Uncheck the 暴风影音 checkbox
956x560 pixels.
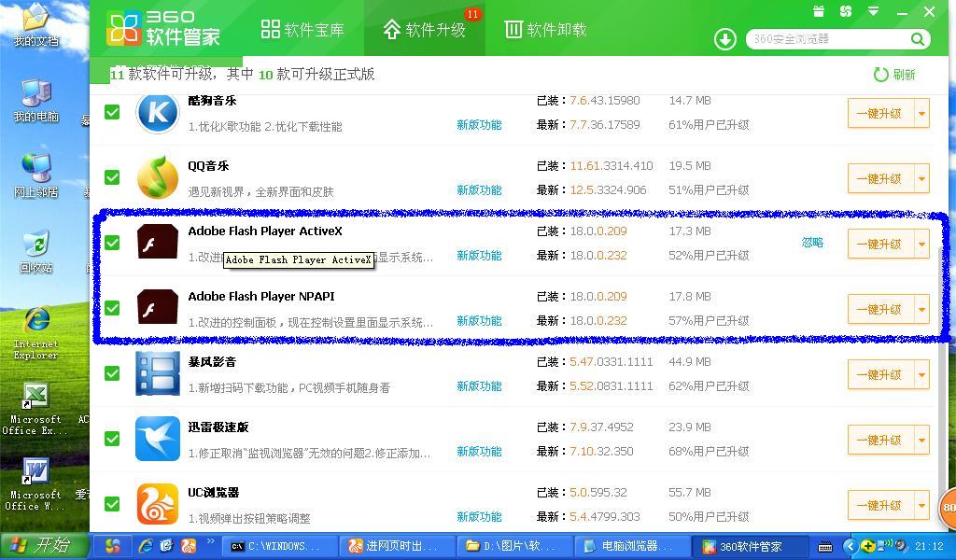click(x=112, y=373)
